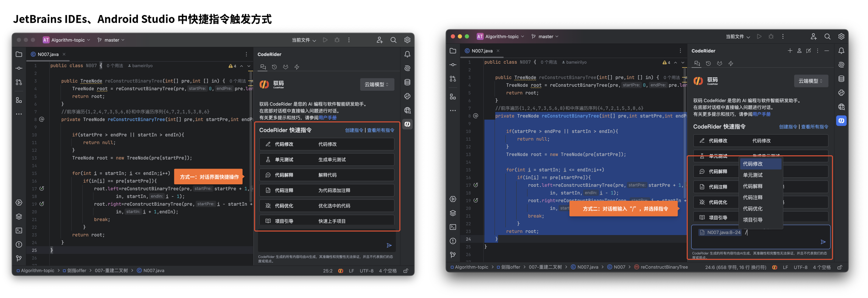Open Notifications bell in the left window
The height and width of the screenshot is (298, 868).
click(x=407, y=54)
